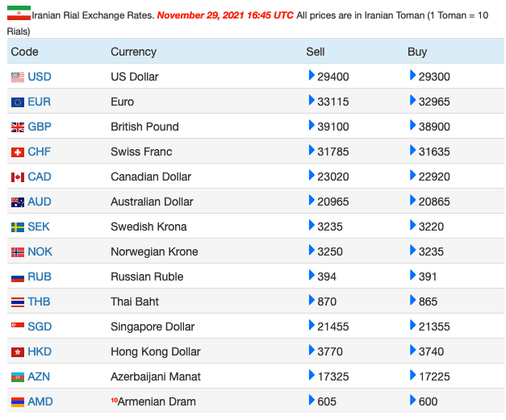Image resolution: width=506 pixels, height=420 pixels.
Task: Click the Azerbaijan flag icon
Action: 18,377
